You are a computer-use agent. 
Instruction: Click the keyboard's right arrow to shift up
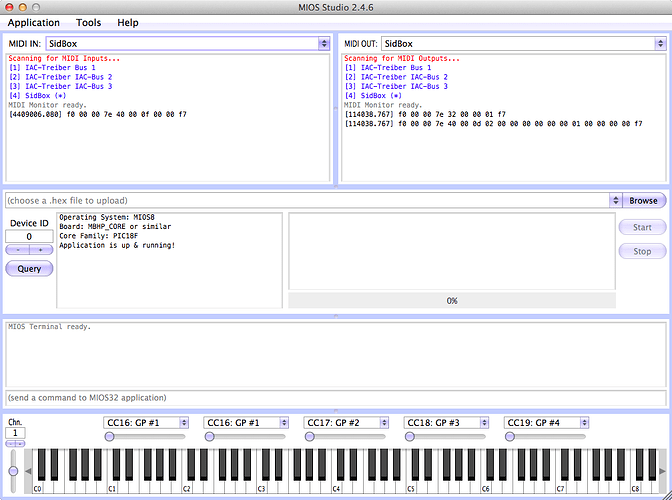[x=662, y=471]
